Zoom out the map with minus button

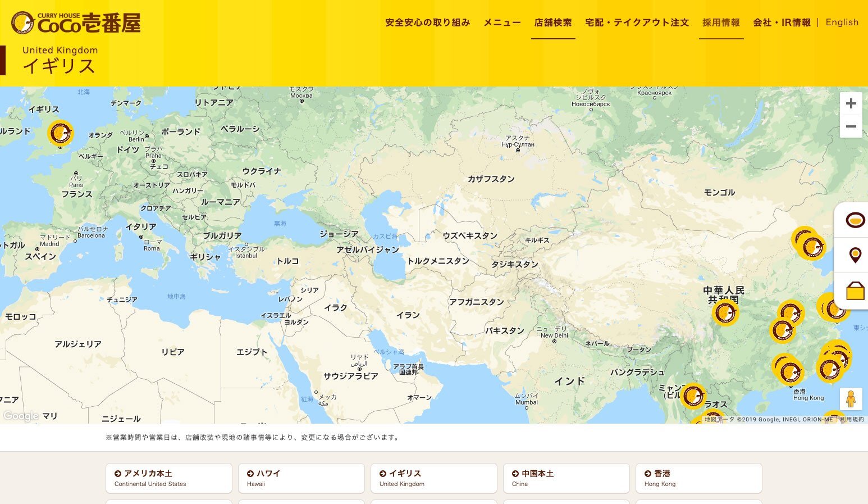851,126
